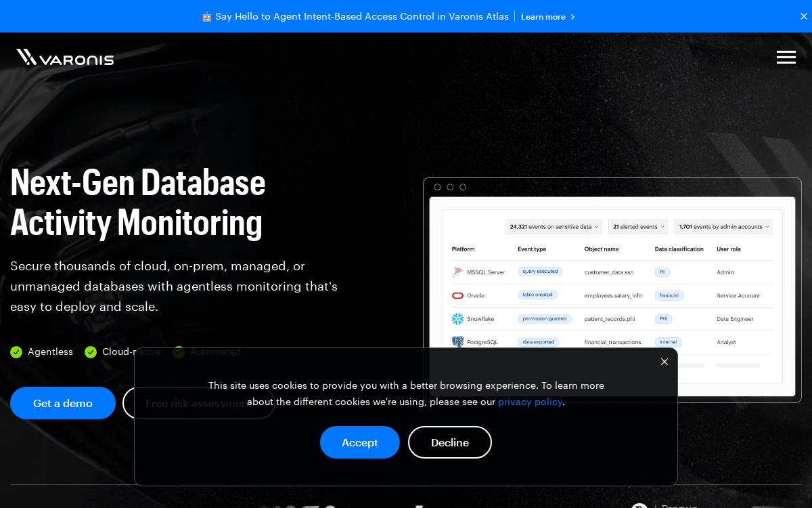Click employees.salary_info object name
This screenshot has width=812, height=508.
tap(613, 296)
